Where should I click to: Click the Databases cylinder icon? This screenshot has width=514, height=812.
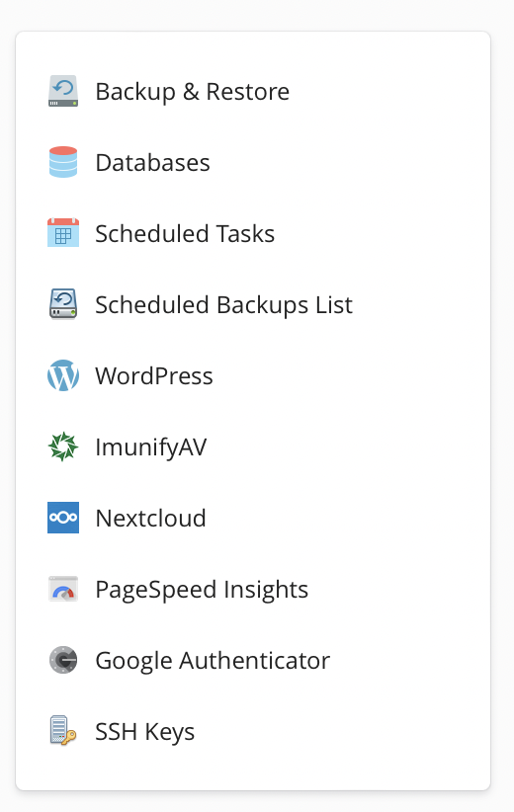tap(63, 162)
